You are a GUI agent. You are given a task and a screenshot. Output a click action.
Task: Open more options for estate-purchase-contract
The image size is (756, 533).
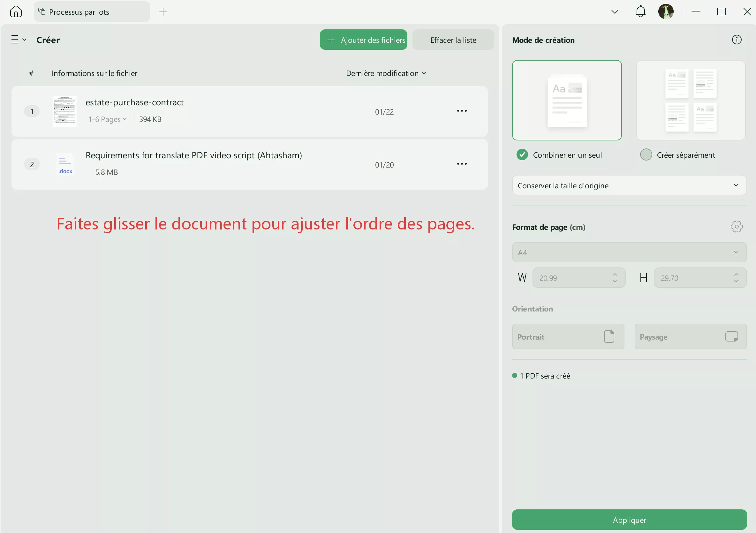point(461,111)
